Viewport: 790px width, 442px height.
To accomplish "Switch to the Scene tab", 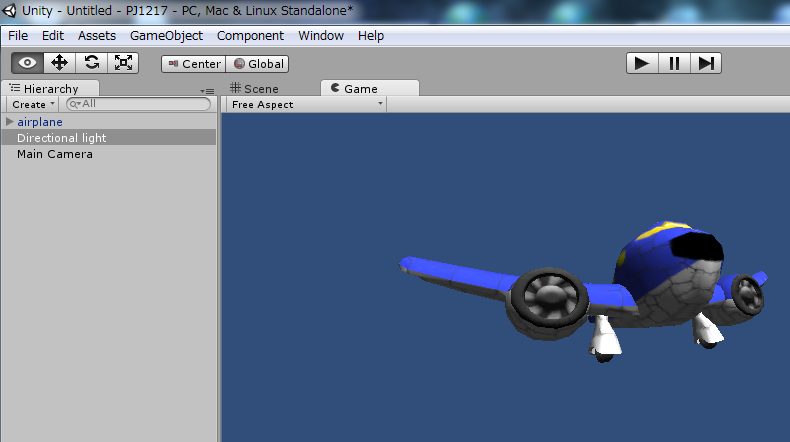I will [x=254, y=88].
